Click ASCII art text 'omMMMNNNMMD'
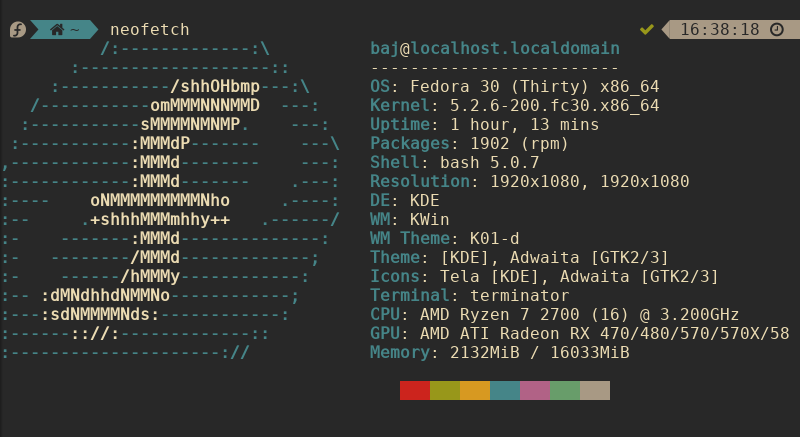Screen dimensions: 800x437 (205, 106)
